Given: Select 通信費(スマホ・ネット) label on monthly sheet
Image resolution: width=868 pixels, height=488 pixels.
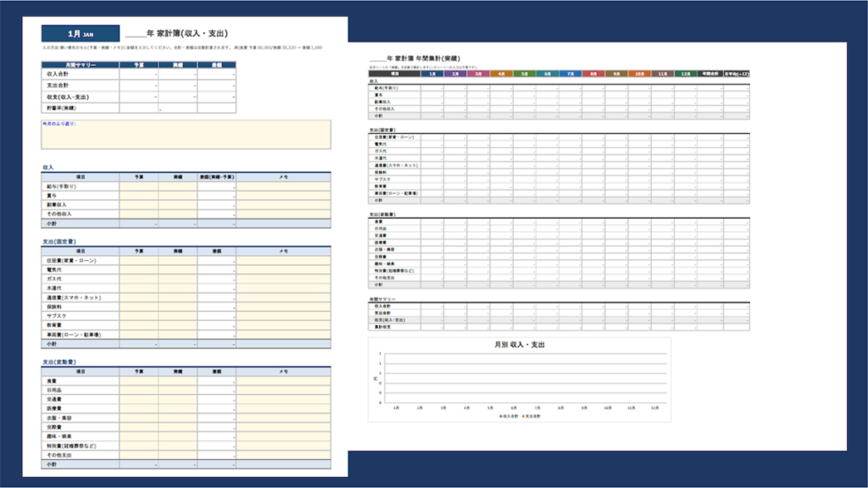Looking at the screenshot, I should (x=74, y=297).
